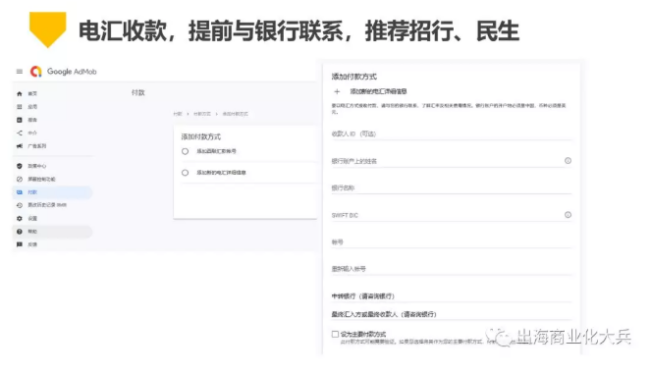
Task: Open the change history clock icon
Action: 19,205
